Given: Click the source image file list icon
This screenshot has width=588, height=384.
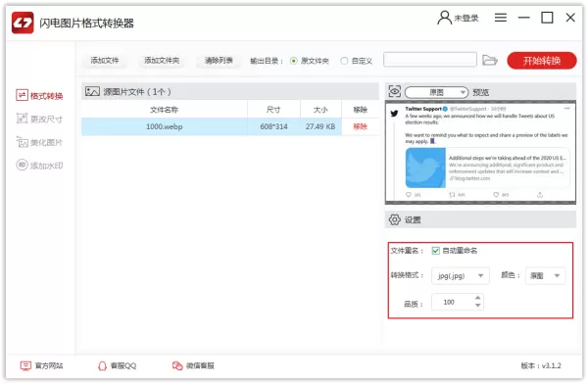Looking at the screenshot, I should (x=92, y=91).
